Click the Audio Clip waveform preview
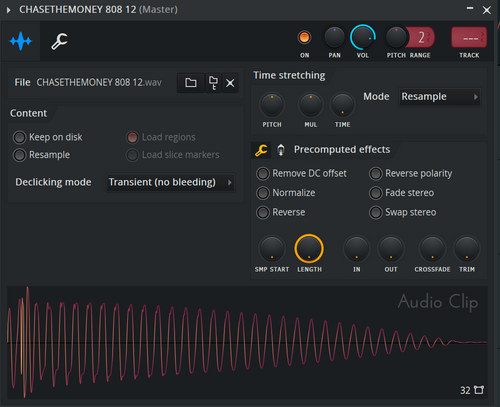 tap(247, 342)
